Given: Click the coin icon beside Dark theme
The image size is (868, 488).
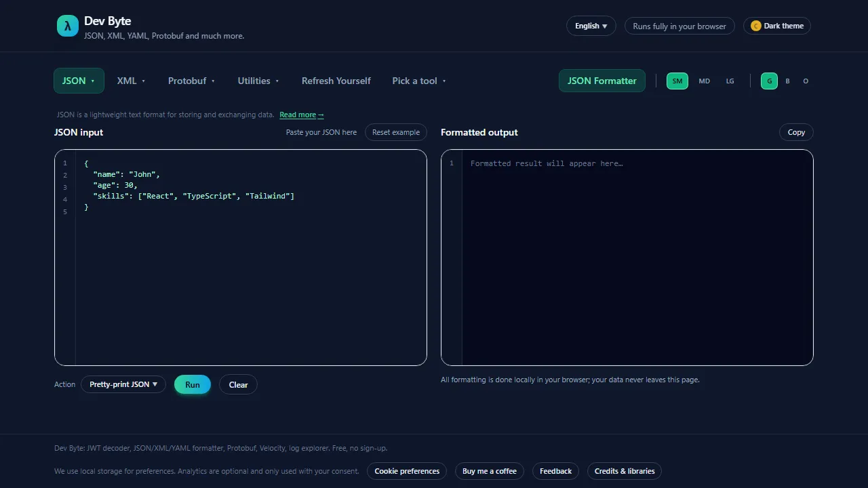Looking at the screenshot, I should click(756, 26).
